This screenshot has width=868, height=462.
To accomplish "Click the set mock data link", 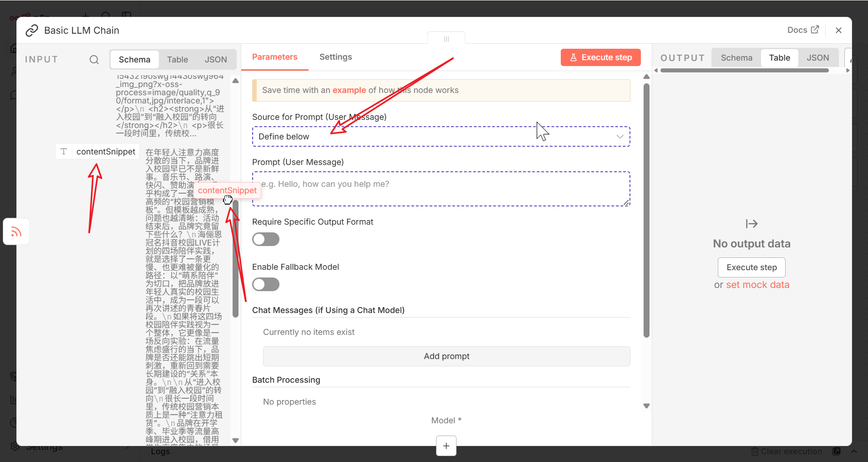I will tap(757, 285).
